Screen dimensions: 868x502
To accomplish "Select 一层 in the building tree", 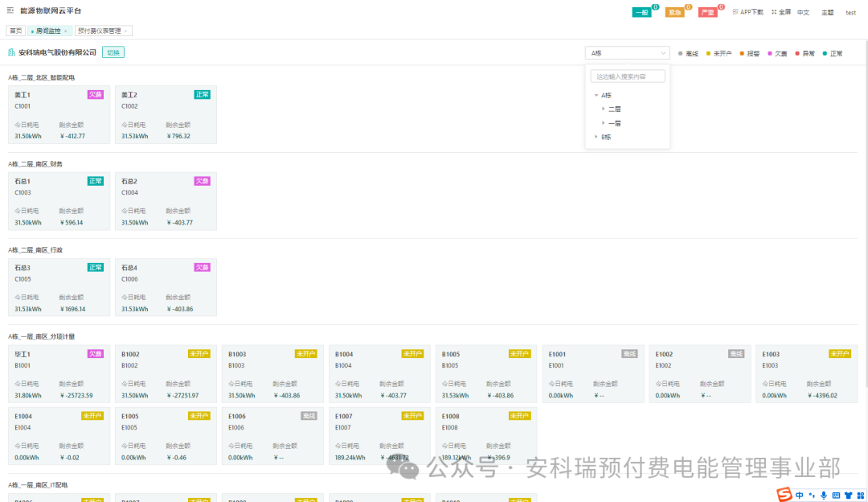I will tap(615, 123).
